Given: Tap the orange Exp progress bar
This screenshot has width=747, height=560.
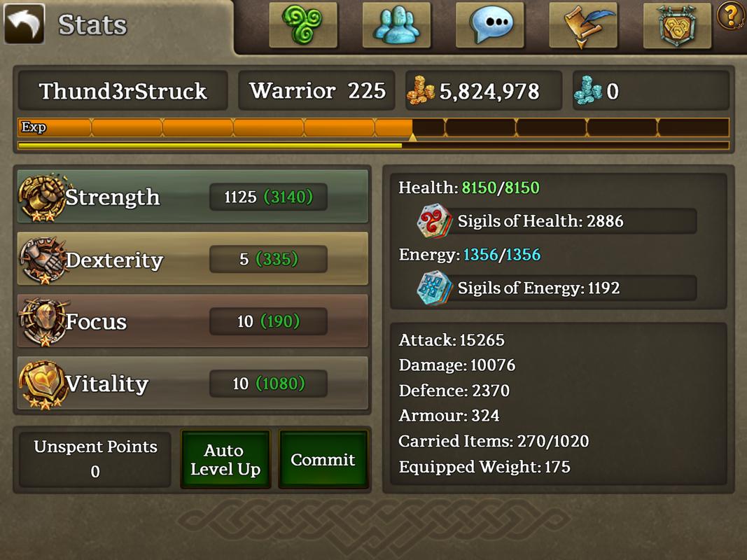Looking at the screenshot, I should pyautogui.click(x=374, y=127).
